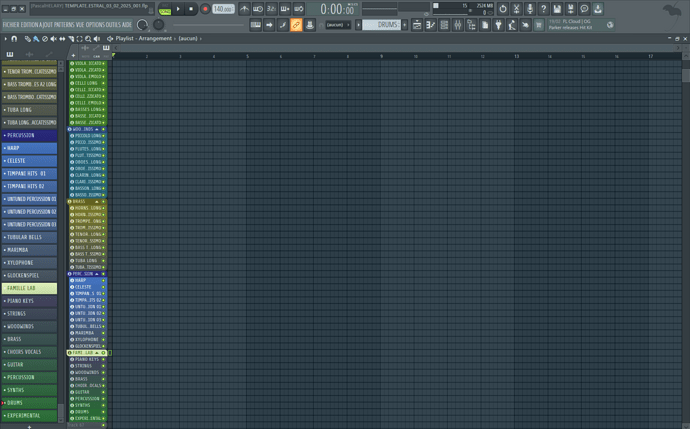
Task: Collapse the PERCUSSION track group arrow
Action: point(97,274)
